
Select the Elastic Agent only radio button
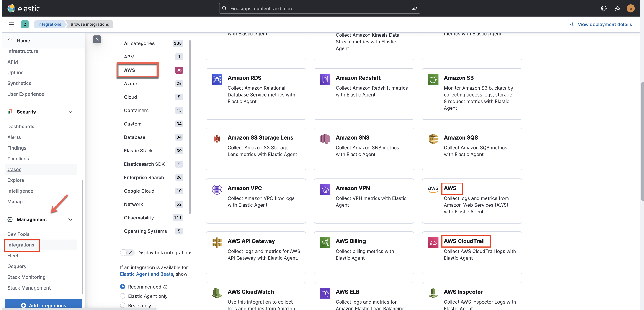coord(123,296)
